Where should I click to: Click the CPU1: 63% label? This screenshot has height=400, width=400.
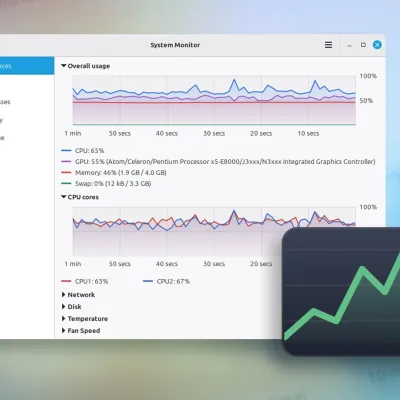click(x=92, y=281)
